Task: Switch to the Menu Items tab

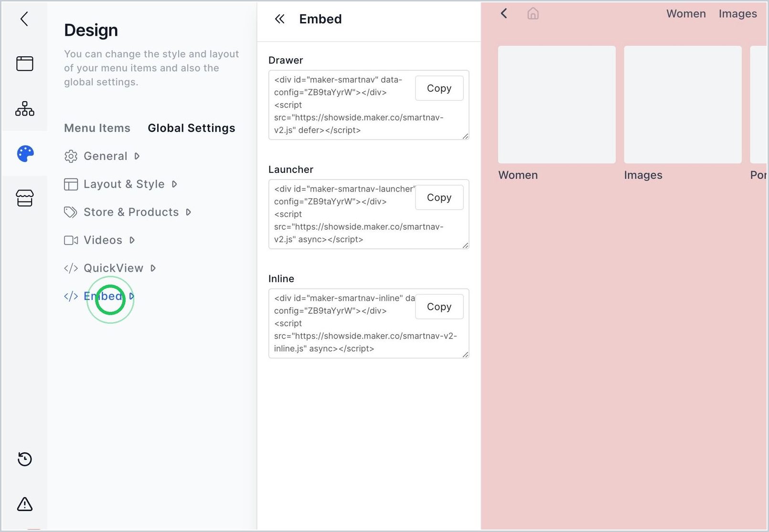Action: coord(97,128)
